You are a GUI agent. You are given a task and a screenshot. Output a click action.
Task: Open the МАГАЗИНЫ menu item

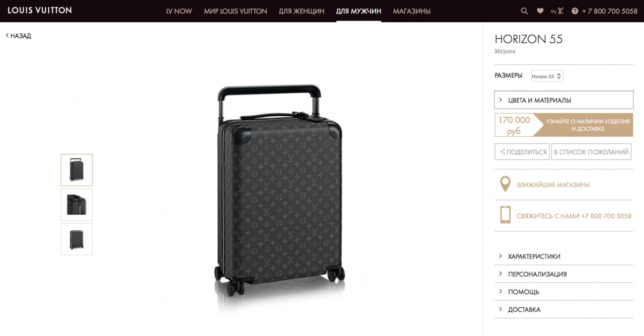[412, 11]
